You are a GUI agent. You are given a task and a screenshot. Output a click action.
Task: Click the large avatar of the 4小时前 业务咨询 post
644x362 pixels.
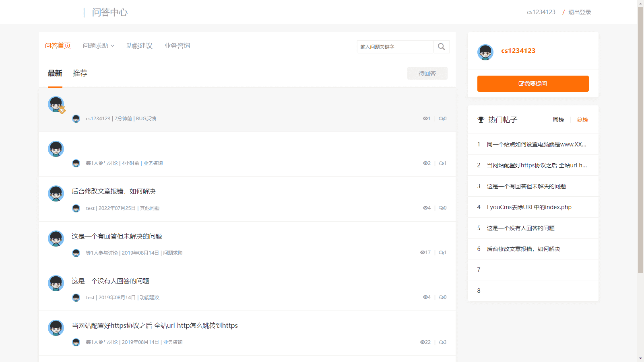(56, 149)
